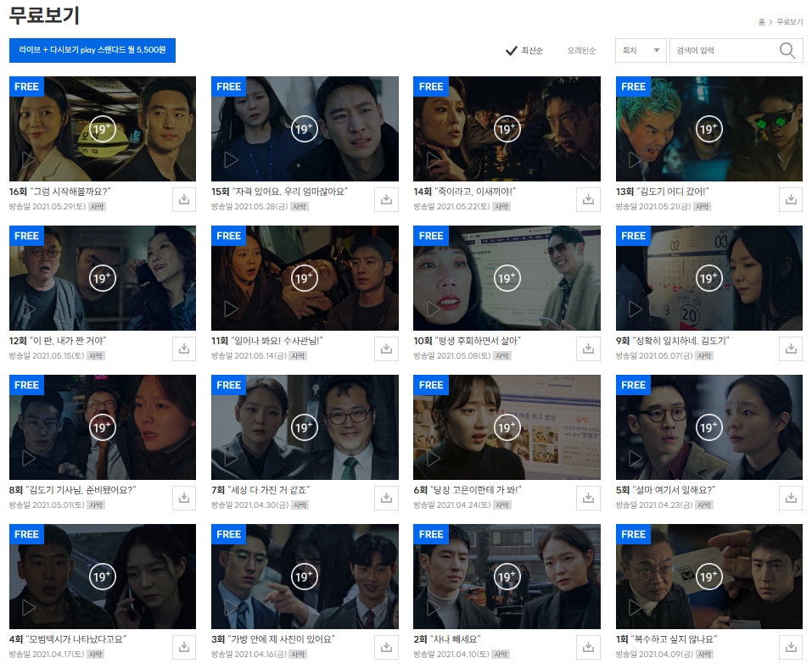Open episode 7회 thumbnail
Image resolution: width=812 pixels, height=669 pixels.
click(x=305, y=427)
